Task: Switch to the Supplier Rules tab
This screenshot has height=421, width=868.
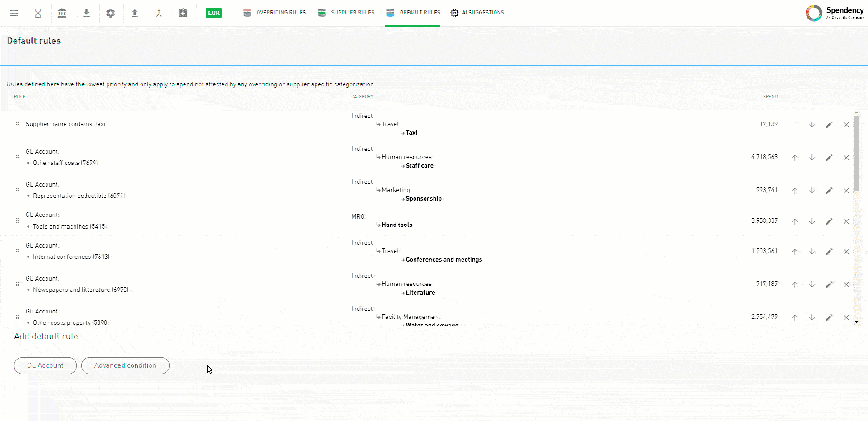Action: 346,13
